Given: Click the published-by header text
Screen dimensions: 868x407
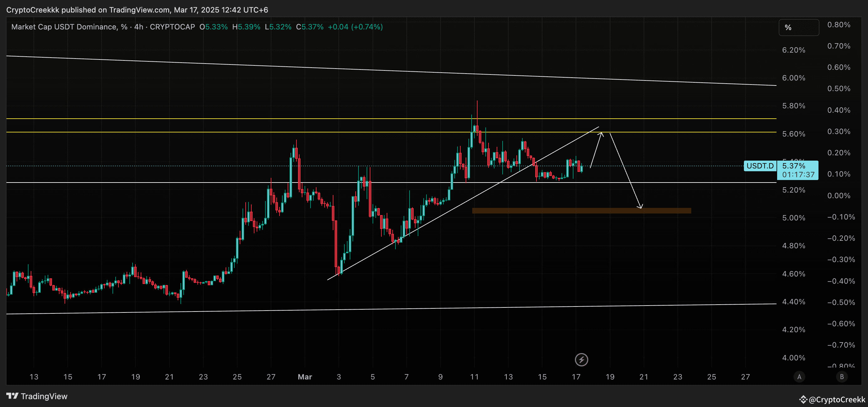Looking at the screenshot, I should pyautogui.click(x=137, y=10).
